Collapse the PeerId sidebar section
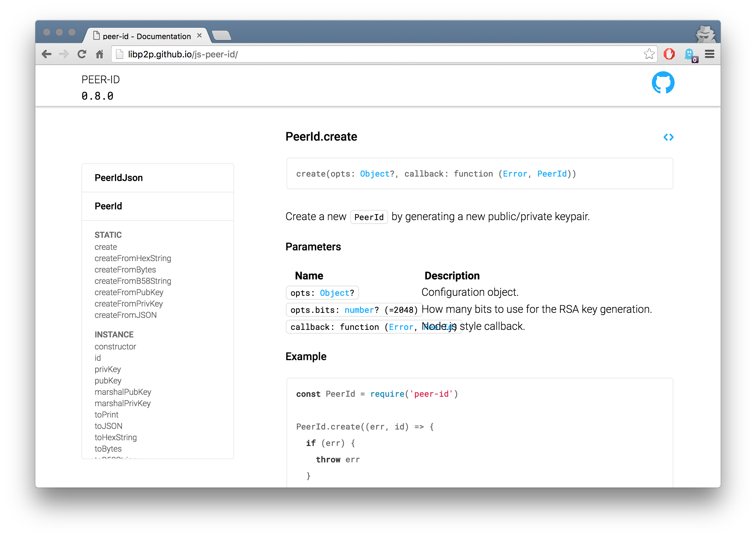This screenshot has width=756, height=538. tap(108, 206)
